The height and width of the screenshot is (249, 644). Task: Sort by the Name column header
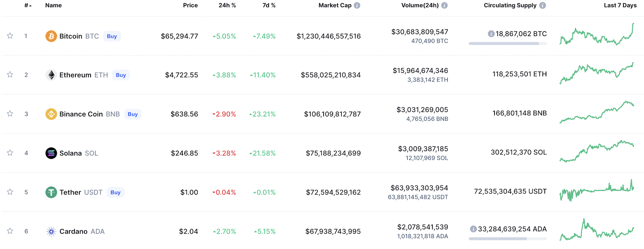point(53,6)
